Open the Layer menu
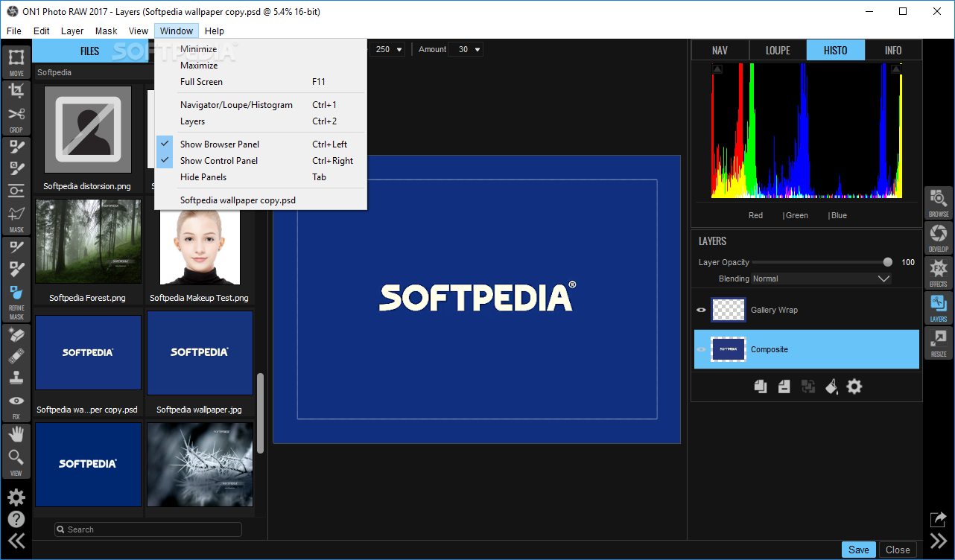 click(x=72, y=31)
